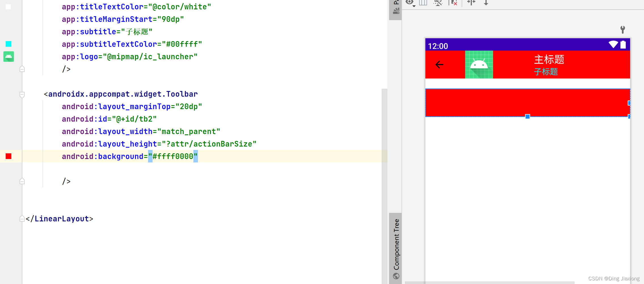Viewport: 644px width, 284px height.
Task: Click the editor vertical scrollbar
Action: click(x=384, y=186)
